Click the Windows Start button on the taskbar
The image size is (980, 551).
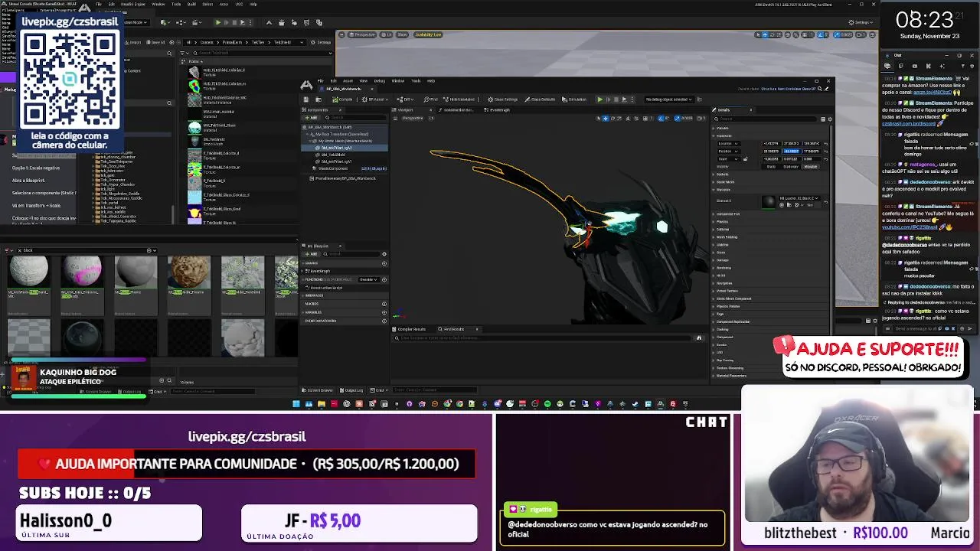(296, 404)
